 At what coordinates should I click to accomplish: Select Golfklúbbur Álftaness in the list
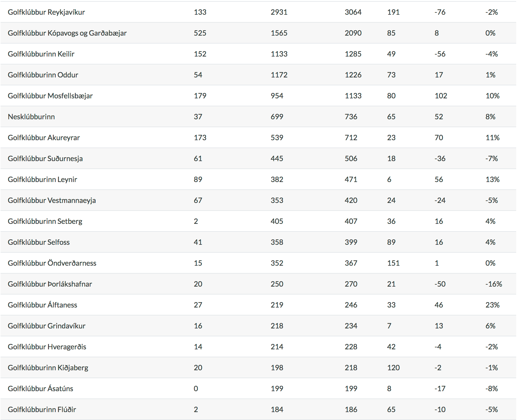point(42,305)
